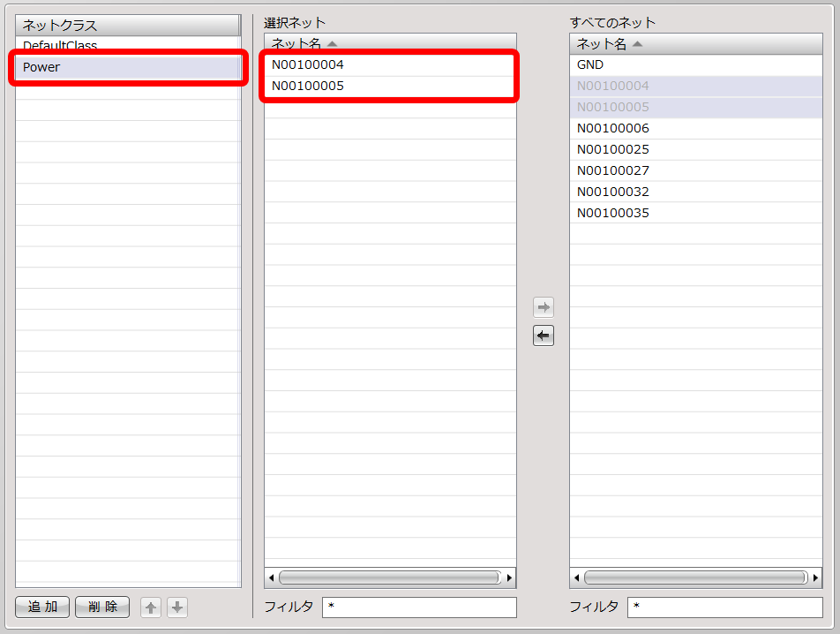
Task: Click the selected nets フィルタ input field
Action: 419,608
